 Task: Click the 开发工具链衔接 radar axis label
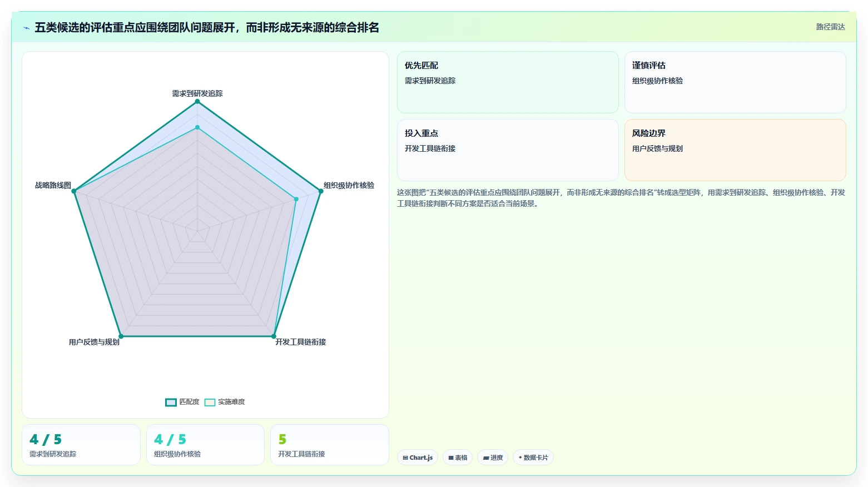click(x=300, y=342)
